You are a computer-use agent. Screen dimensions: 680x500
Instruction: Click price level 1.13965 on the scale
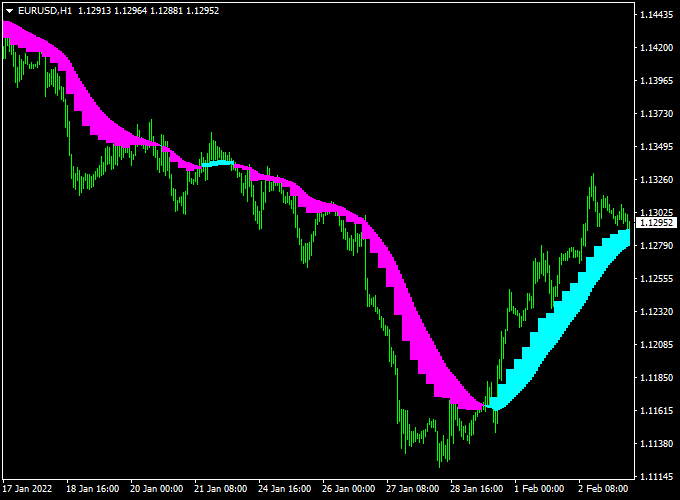pos(657,81)
